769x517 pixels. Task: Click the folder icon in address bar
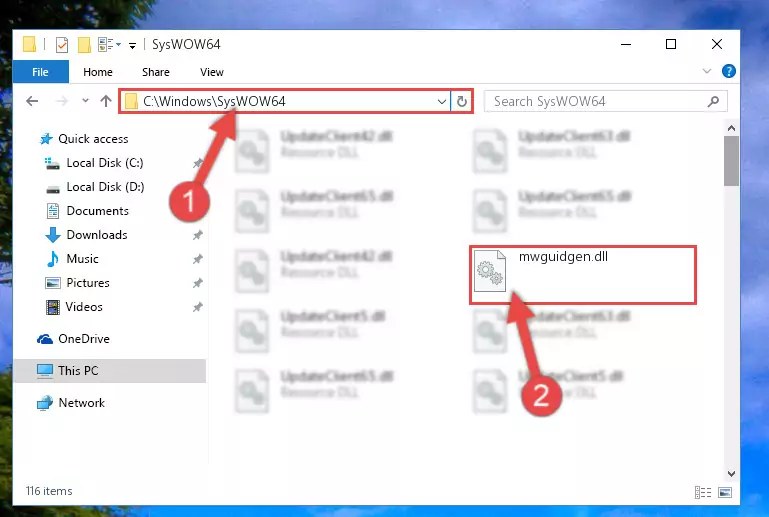[x=131, y=101]
